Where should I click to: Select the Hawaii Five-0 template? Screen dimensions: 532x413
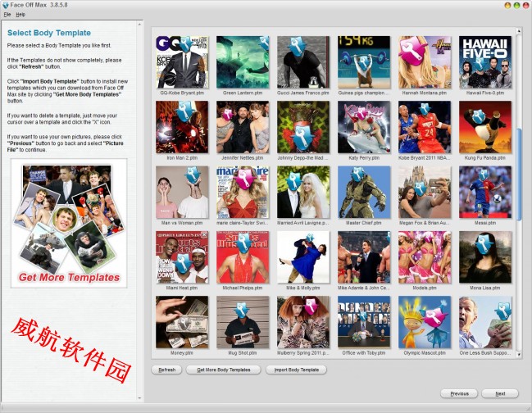coord(485,62)
